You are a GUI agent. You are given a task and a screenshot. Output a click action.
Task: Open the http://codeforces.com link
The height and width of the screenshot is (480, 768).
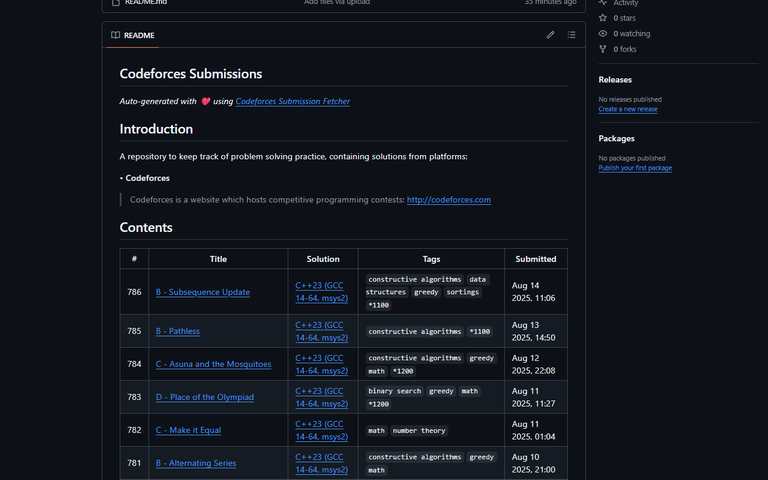click(x=449, y=200)
